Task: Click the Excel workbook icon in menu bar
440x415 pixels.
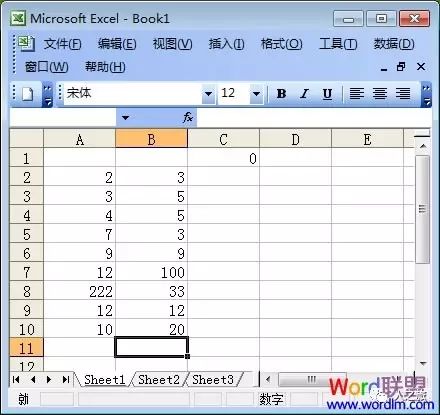Action: [x=26, y=43]
